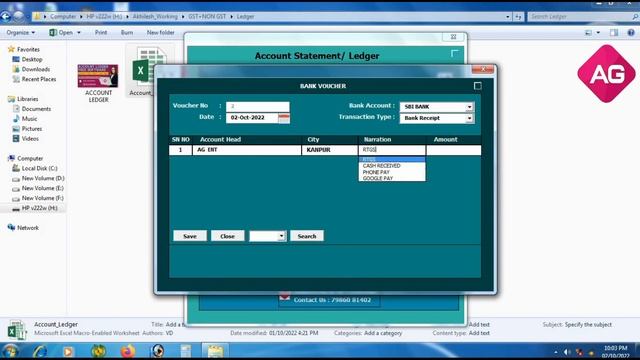Open the active folder taskbar icon
640x360 pixels.
click(215, 351)
